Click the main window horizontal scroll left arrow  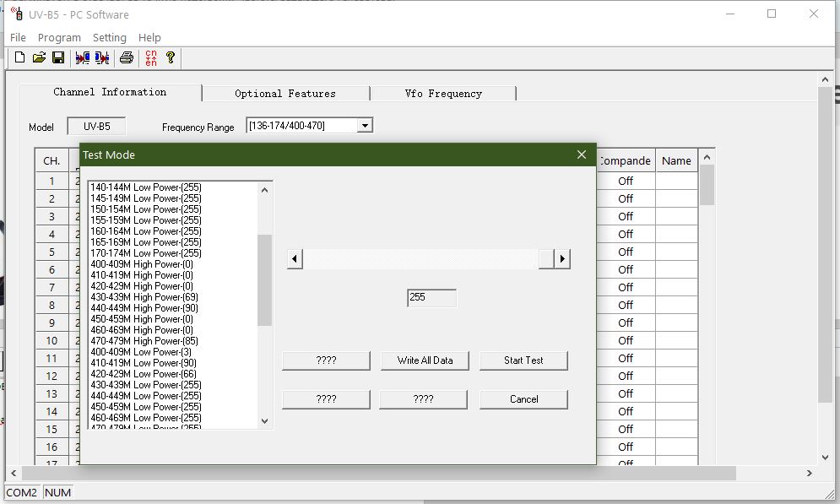[14, 474]
